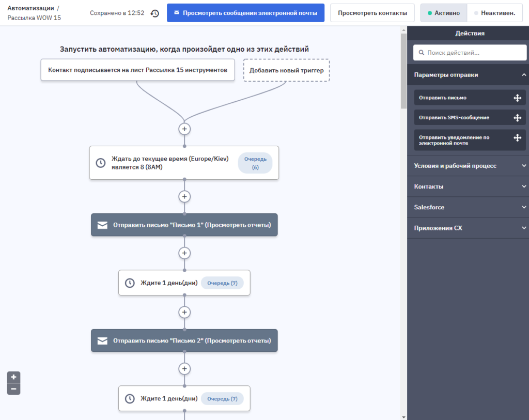
Task: Click the plus node below the triggers
Action: point(184,129)
